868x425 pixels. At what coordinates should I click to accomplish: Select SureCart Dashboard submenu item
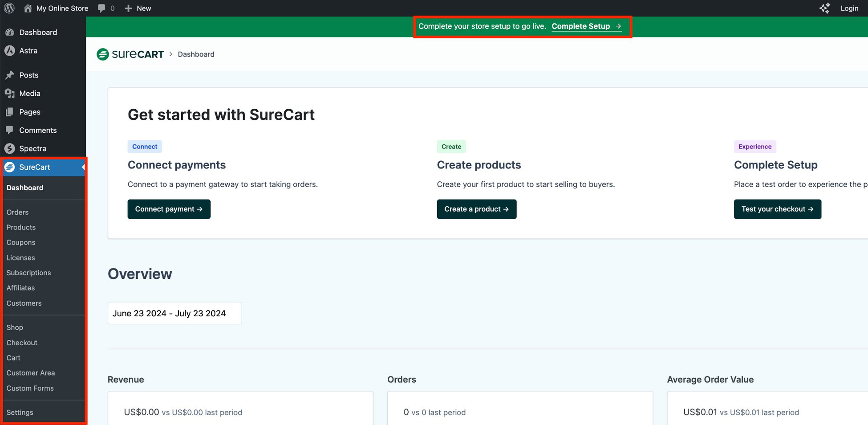click(25, 188)
